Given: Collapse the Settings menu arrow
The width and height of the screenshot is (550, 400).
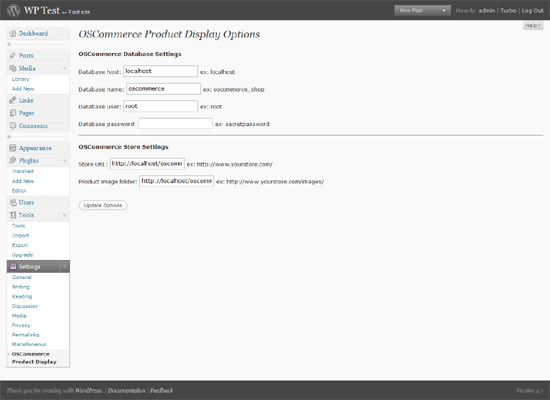Looking at the screenshot, I should [65, 267].
